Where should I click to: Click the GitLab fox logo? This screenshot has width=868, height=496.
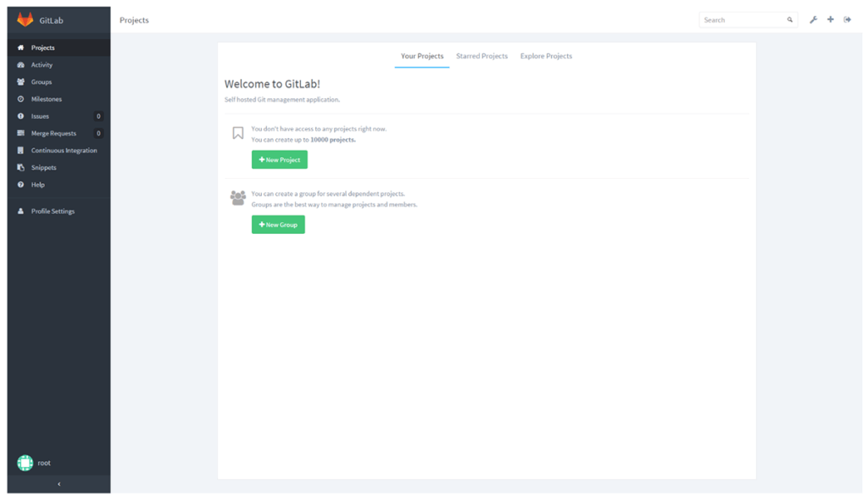[25, 20]
